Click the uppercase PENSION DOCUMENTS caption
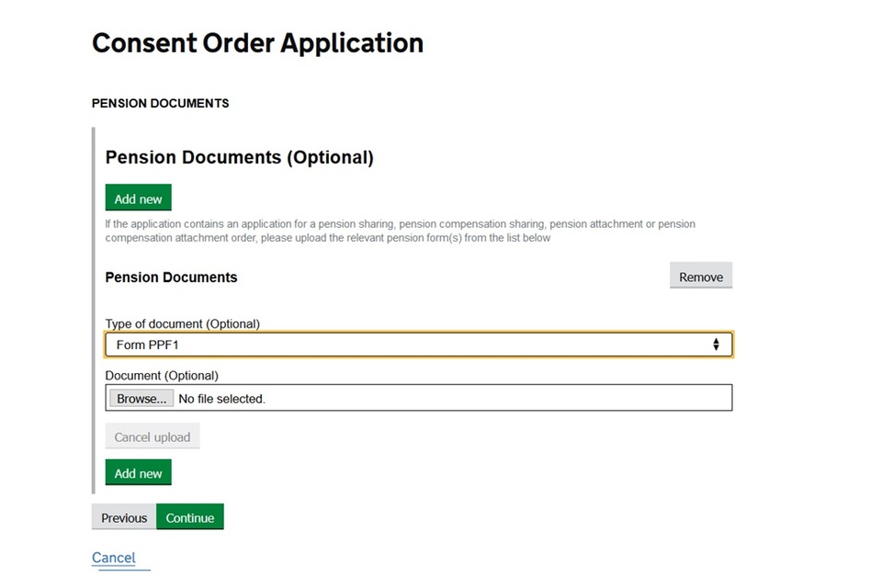Screen dimensions: 882x588 (160, 103)
